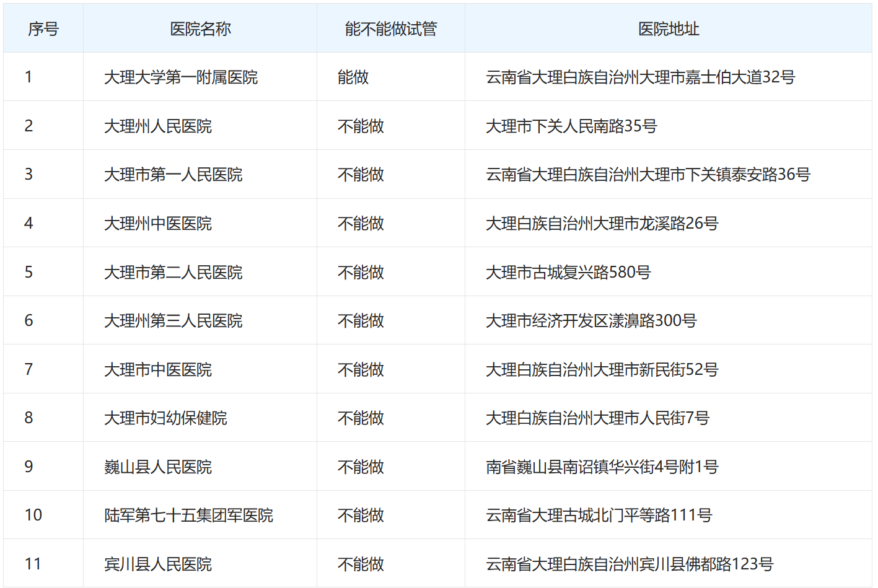Screen dimensions: 878x588
Task: Select 大理州人民医院 hospital name
Action: pyautogui.click(x=158, y=126)
